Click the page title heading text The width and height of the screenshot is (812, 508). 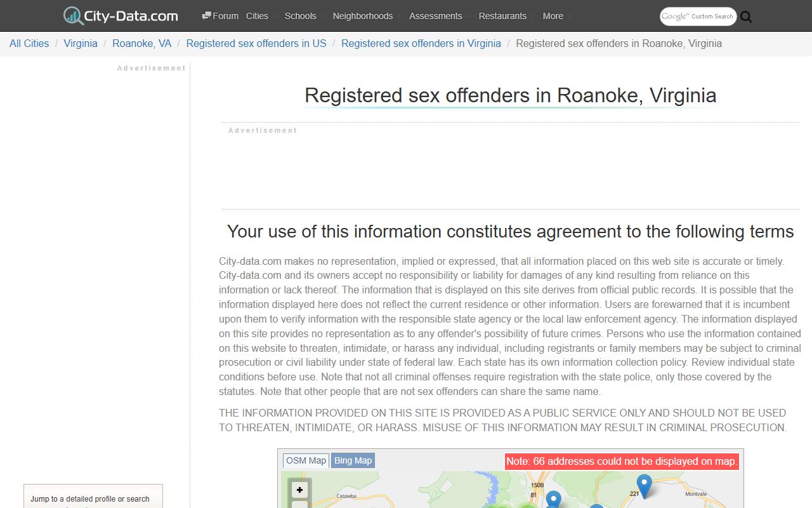coord(511,95)
